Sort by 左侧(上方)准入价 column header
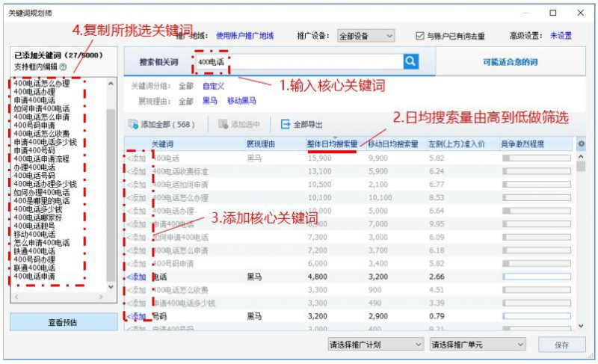 [456, 144]
